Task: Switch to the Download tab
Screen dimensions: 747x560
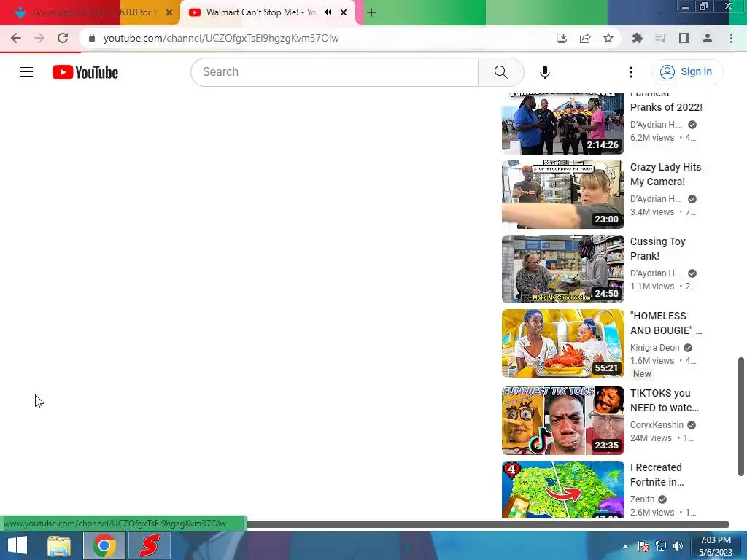Action: click(90, 12)
